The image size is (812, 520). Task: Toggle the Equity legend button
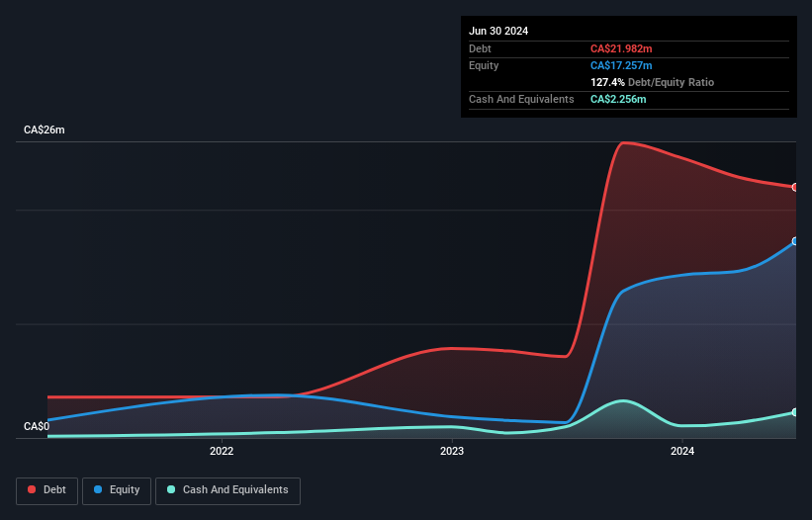point(117,490)
